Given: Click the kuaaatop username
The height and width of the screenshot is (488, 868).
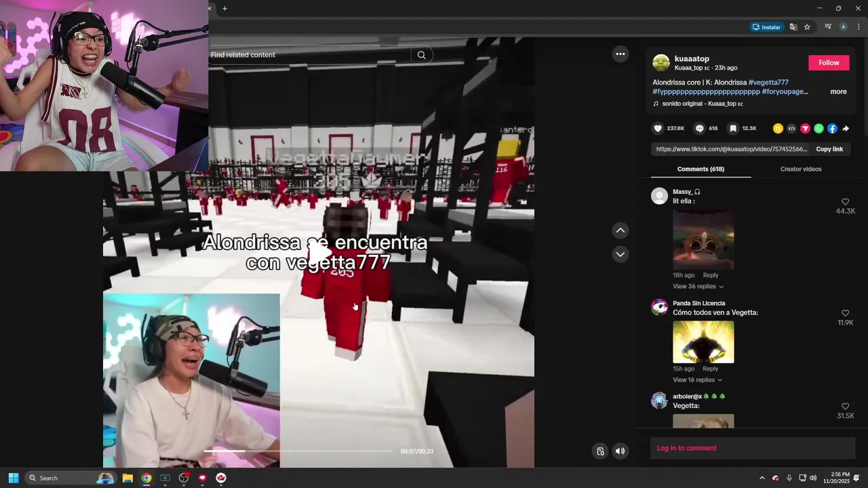Looking at the screenshot, I should click(692, 59).
